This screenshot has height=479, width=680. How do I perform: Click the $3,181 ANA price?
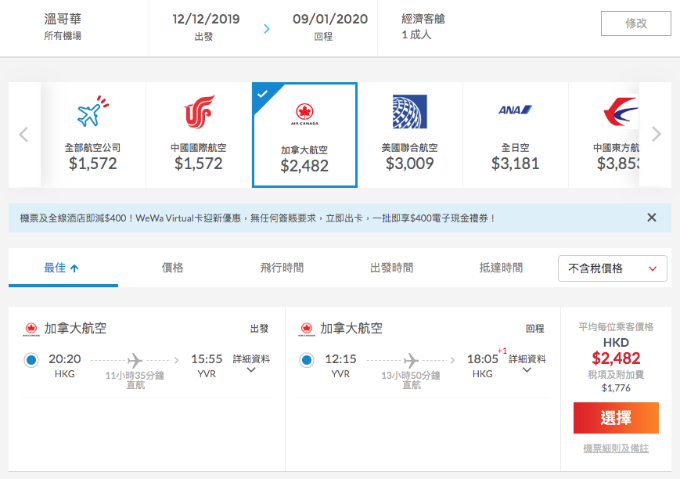pos(515,163)
